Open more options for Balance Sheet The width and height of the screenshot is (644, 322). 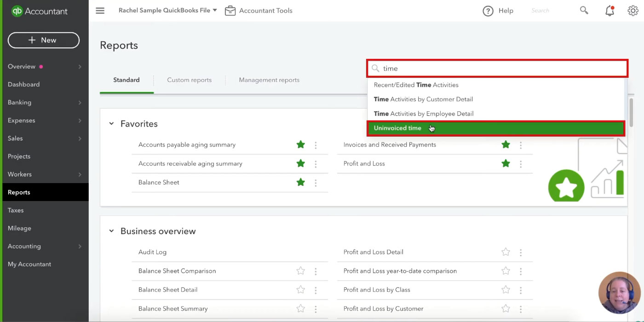[316, 183]
